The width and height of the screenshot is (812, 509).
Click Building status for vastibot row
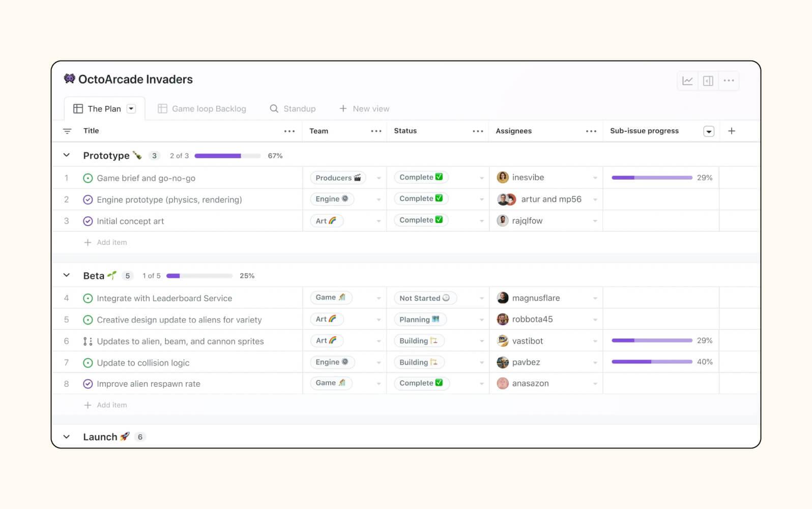pyautogui.click(x=419, y=341)
